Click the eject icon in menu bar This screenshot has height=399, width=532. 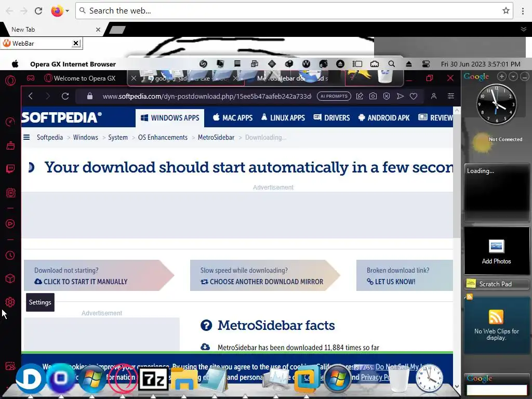[409, 64]
